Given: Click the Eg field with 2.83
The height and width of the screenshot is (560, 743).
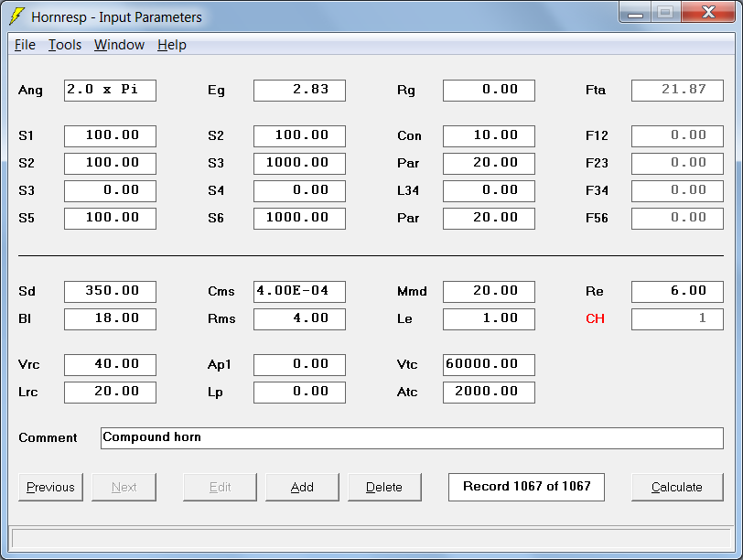Looking at the screenshot, I should 299,91.
